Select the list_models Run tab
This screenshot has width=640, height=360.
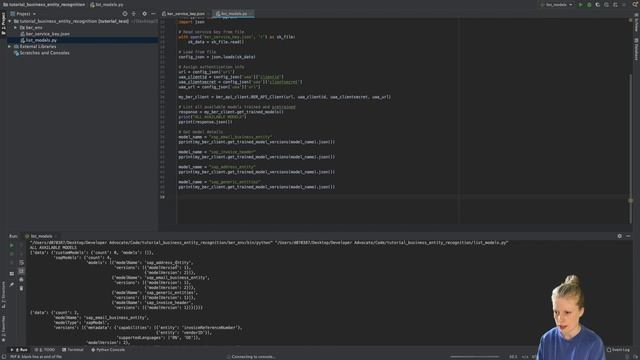tap(41, 236)
